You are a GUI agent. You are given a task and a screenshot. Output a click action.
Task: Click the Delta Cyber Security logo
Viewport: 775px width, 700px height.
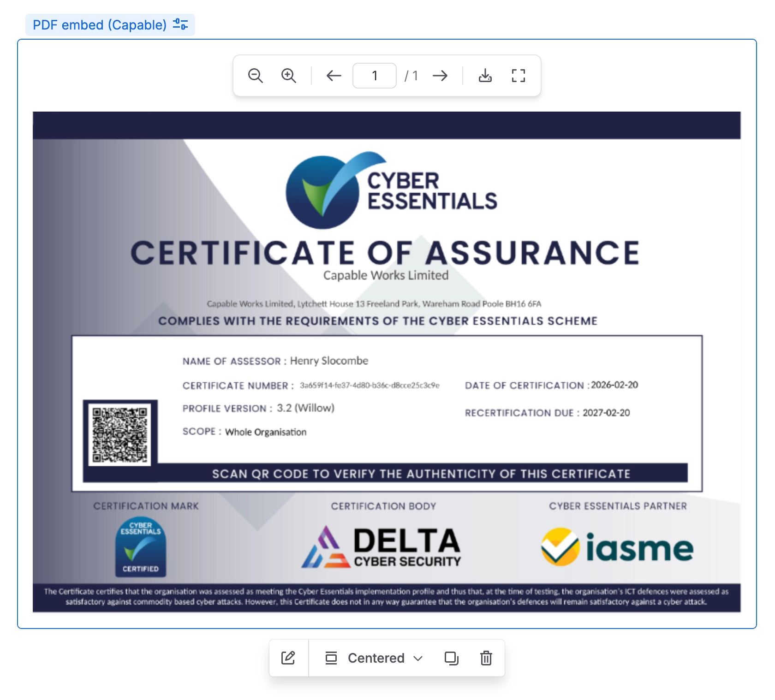coord(381,547)
